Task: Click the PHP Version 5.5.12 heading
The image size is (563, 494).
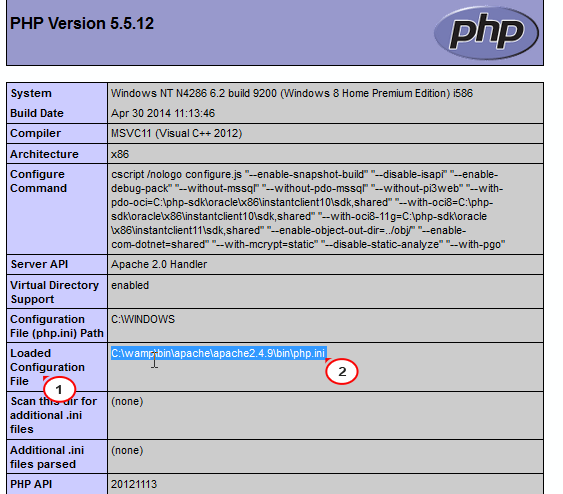Action: (x=82, y=23)
